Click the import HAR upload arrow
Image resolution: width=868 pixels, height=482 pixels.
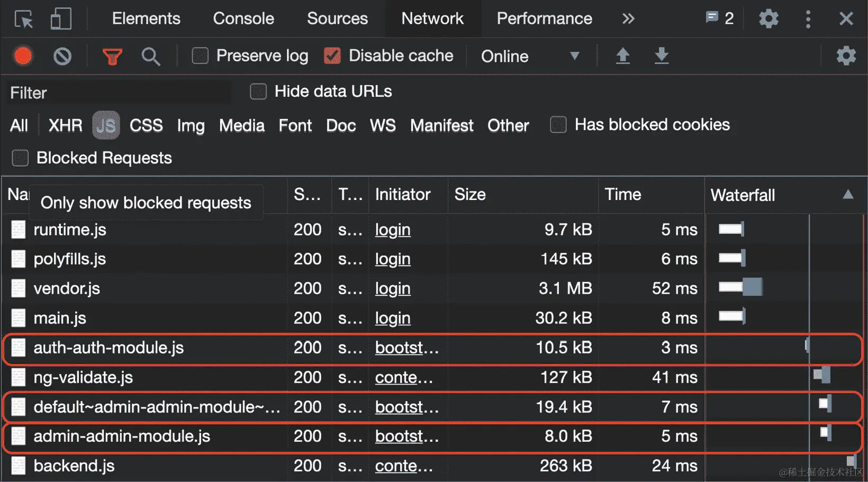(x=623, y=56)
